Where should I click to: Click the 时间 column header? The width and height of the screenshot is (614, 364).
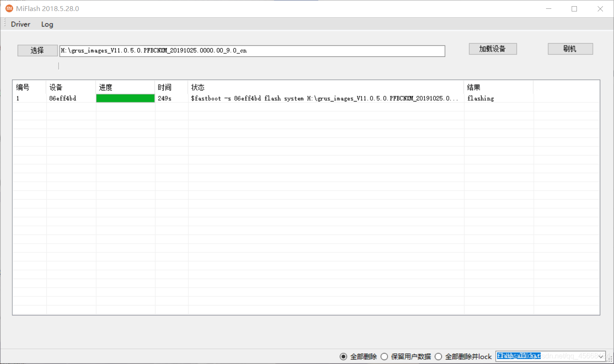171,87
